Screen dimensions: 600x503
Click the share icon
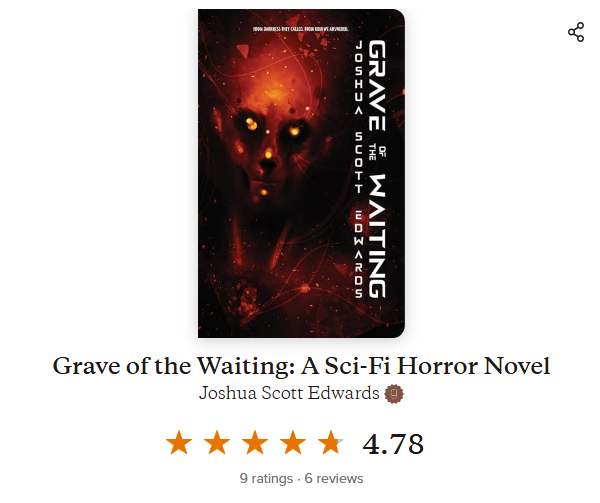pos(576,32)
